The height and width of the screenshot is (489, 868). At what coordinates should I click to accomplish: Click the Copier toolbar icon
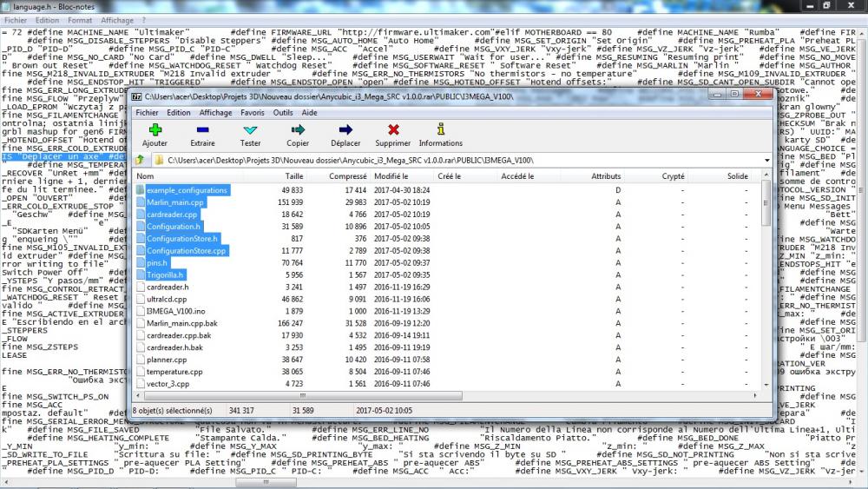point(298,130)
